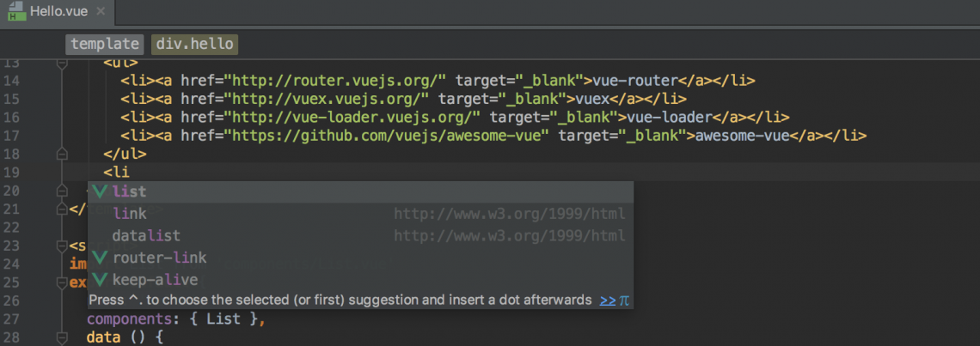Click the Hello.vue file type icon
Image resolution: width=980 pixels, height=346 pixels.
[17, 11]
